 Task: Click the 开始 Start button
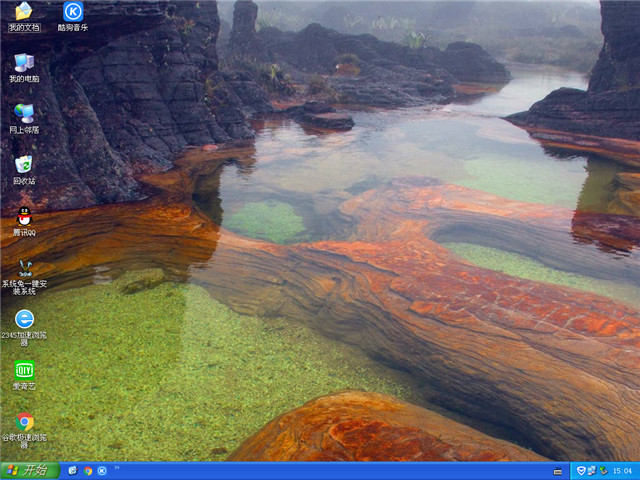tap(27, 470)
